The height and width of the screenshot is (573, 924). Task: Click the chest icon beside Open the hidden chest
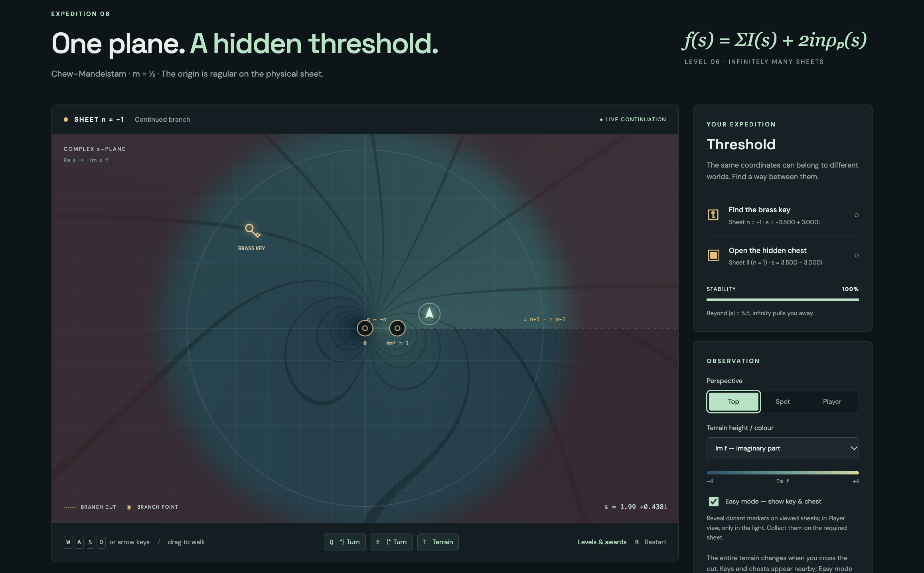coord(713,255)
